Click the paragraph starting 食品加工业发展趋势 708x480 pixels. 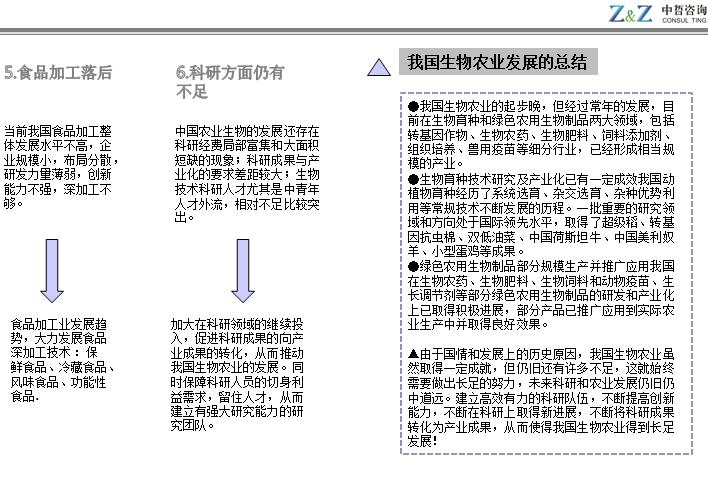[x=63, y=360]
